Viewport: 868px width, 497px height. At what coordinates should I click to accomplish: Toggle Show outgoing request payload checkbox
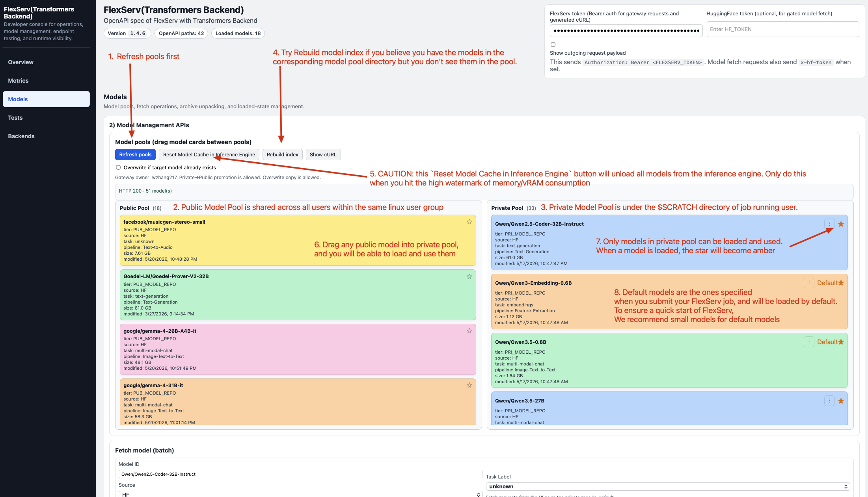(553, 45)
